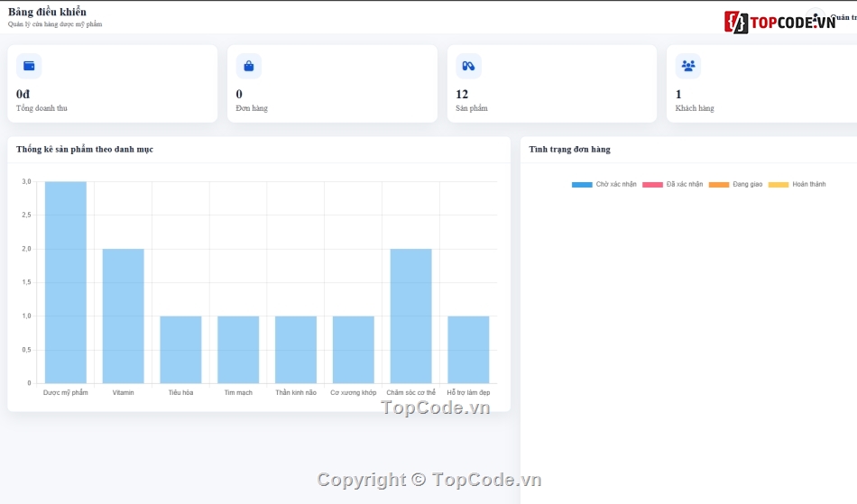Click the Thần kinh não bar
857x504 pixels.
tap(296, 350)
